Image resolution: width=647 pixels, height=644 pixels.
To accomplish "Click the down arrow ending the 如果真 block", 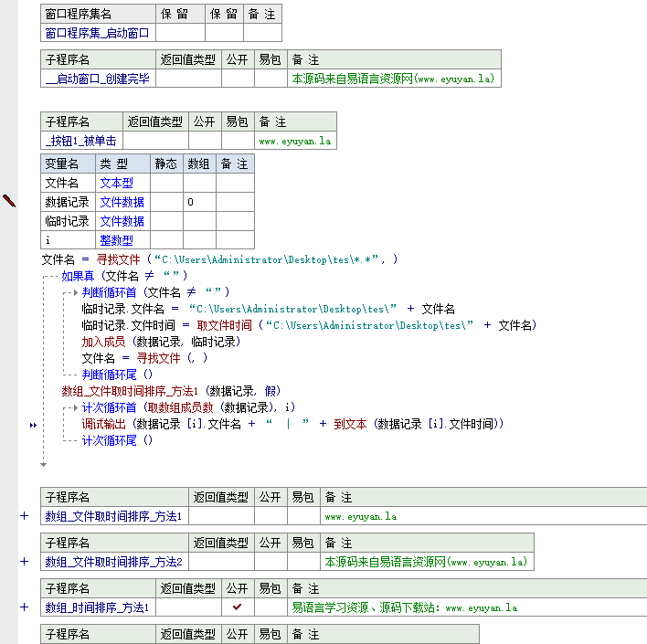I will click(43, 465).
